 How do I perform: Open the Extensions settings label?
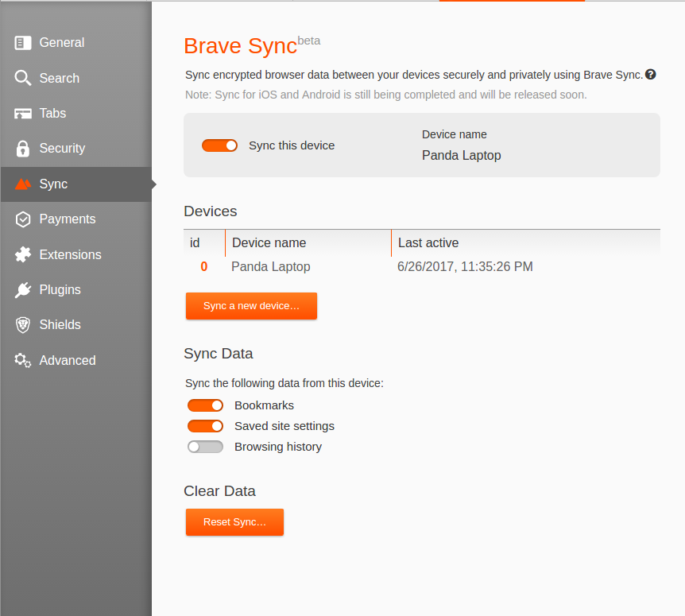pyautogui.click(x=71, y=254)
